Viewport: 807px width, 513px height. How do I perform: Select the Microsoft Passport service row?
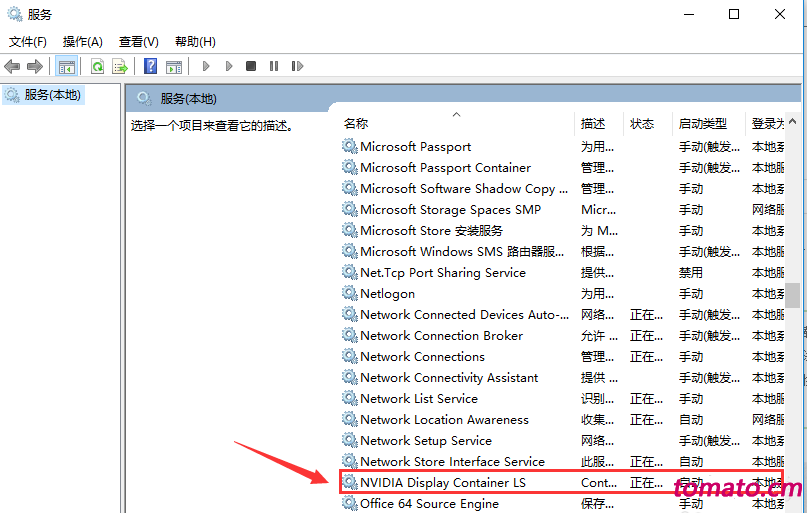click(562, 147)
